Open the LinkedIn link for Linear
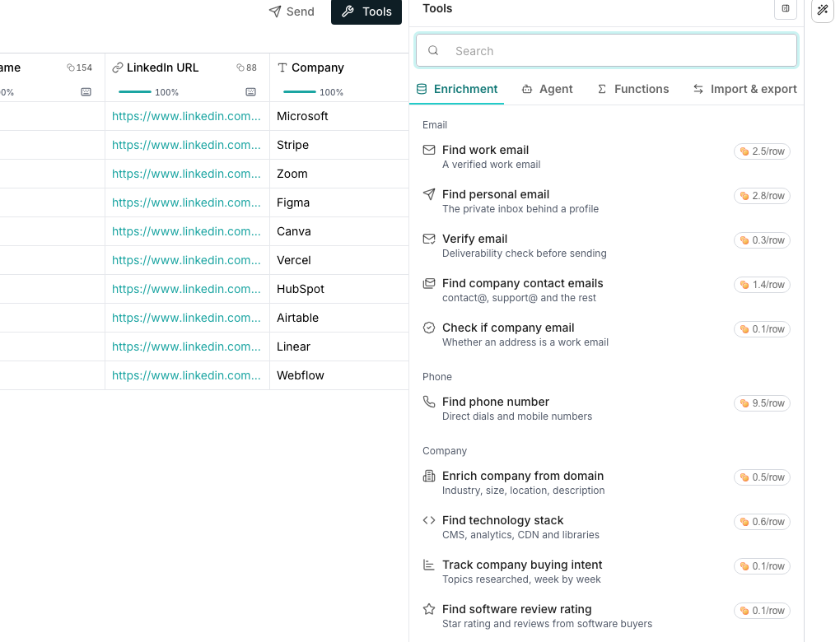Screen dimensions: 840x642 click(186, 347)
